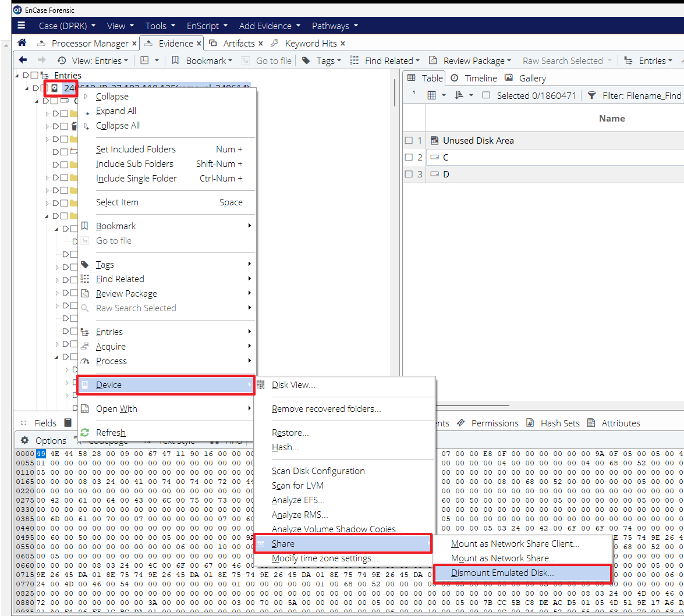Screen dimensions: 684x616
Task: Toggle the Selected 0/1860471 checkbox
Action: click(x=487, y=95)
